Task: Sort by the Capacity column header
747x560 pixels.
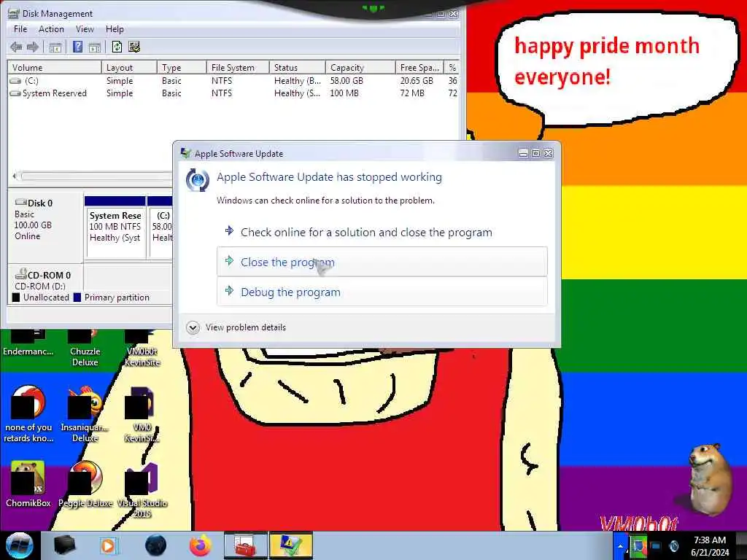Action: [x=360, y=68]
